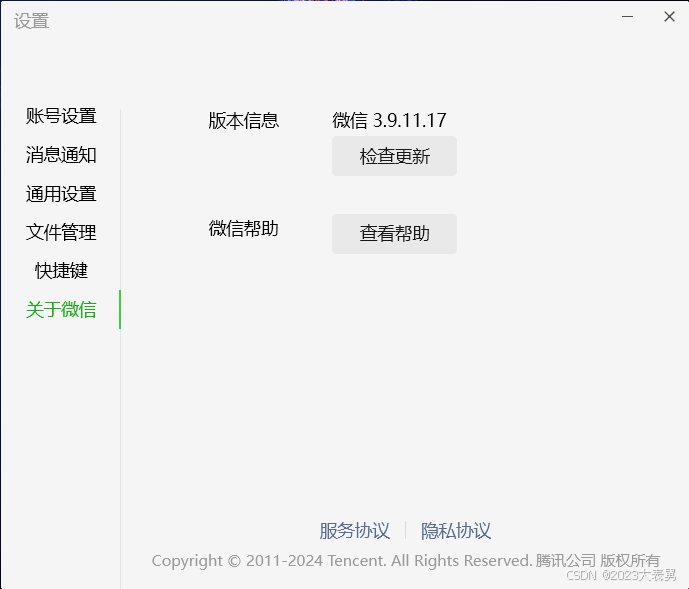Open the 快捷键 shortcuts section
This screenshot has height=589, width=689.
(x=61, y=271)
